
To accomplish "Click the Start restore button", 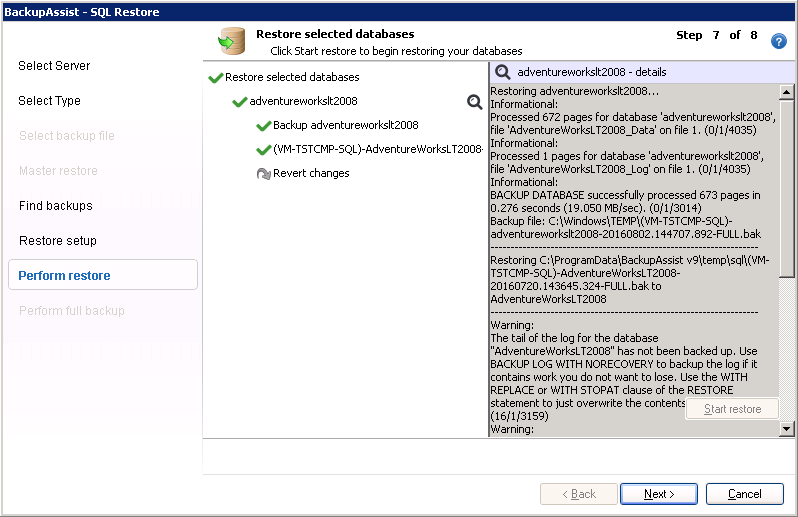I will click(732, 409).
